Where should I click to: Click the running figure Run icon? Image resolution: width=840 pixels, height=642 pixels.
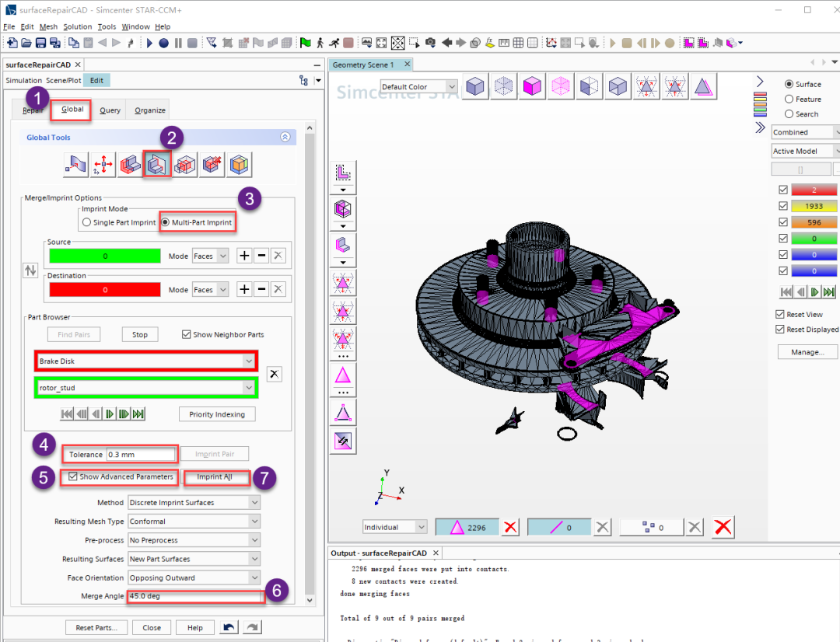[334, 43]
